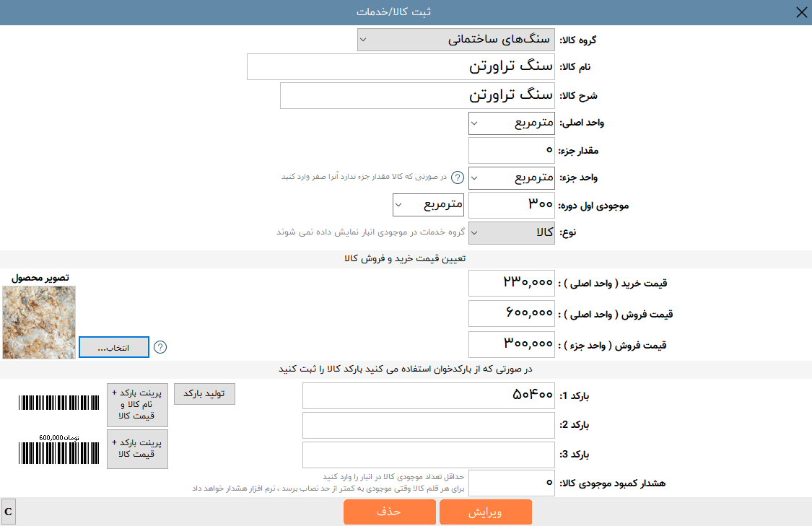Click the تعیین قیمت خرید و فروش کالا heading
Image resolution: width=812 pixels, height=526 pixels.
[x=406, y=259]
